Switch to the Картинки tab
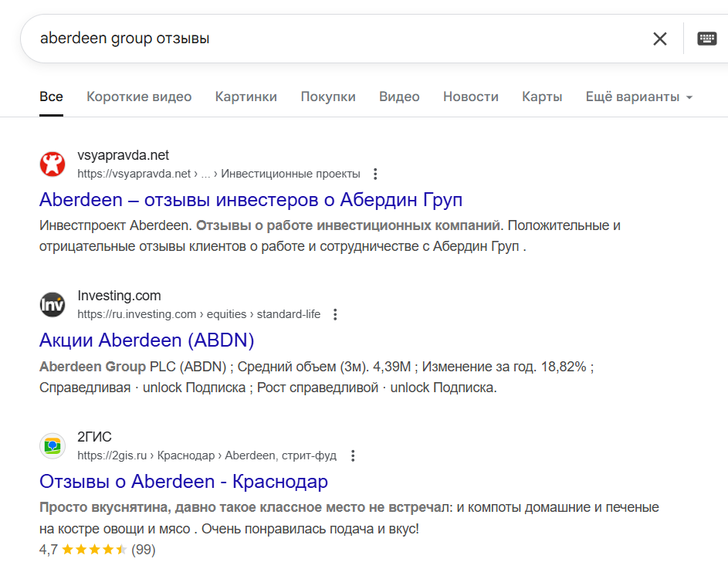728x579 pixels. click(246, 96)
